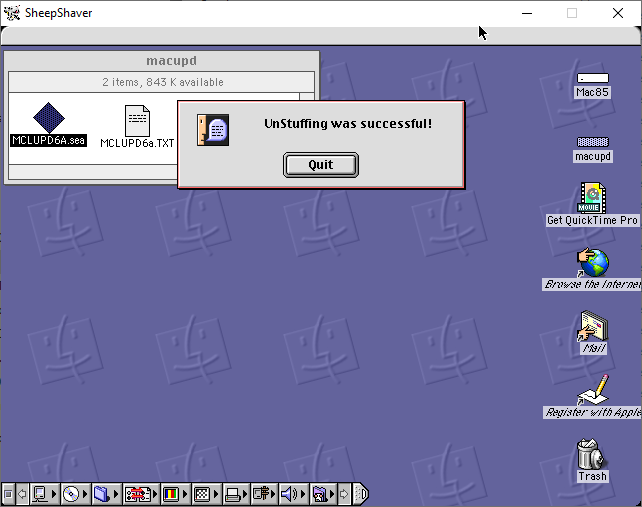Select the MCLUPD6A.sea archive icon
Viewport: 642px width, 507px height.
click(x=49, y=118)
